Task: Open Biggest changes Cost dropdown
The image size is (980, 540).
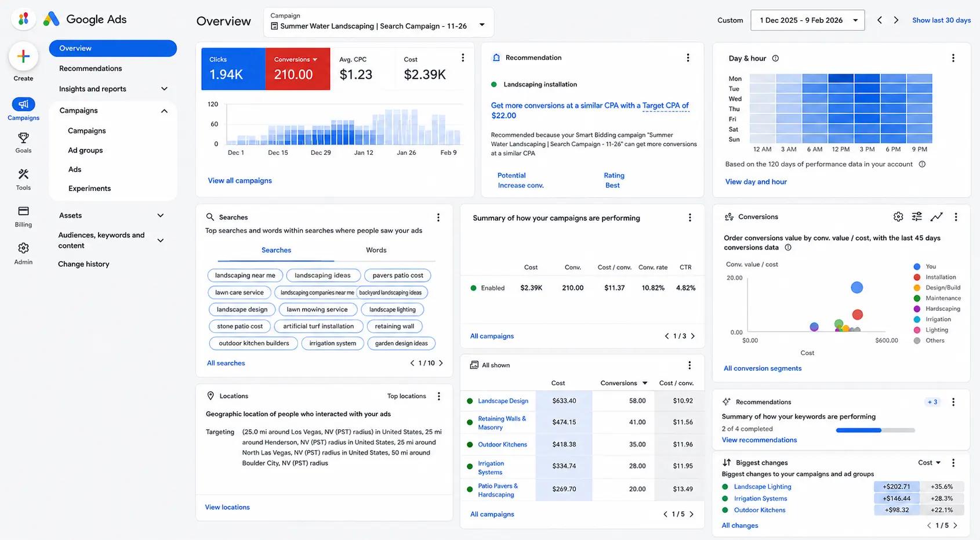Action: pyautogui.click(x=930, y=463)
